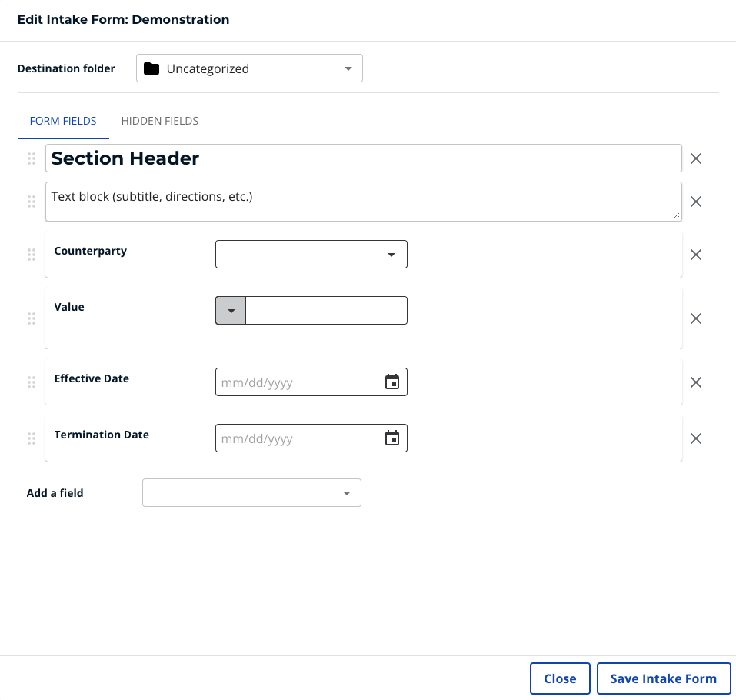Click the Value field drag handle

click(32, 317)
